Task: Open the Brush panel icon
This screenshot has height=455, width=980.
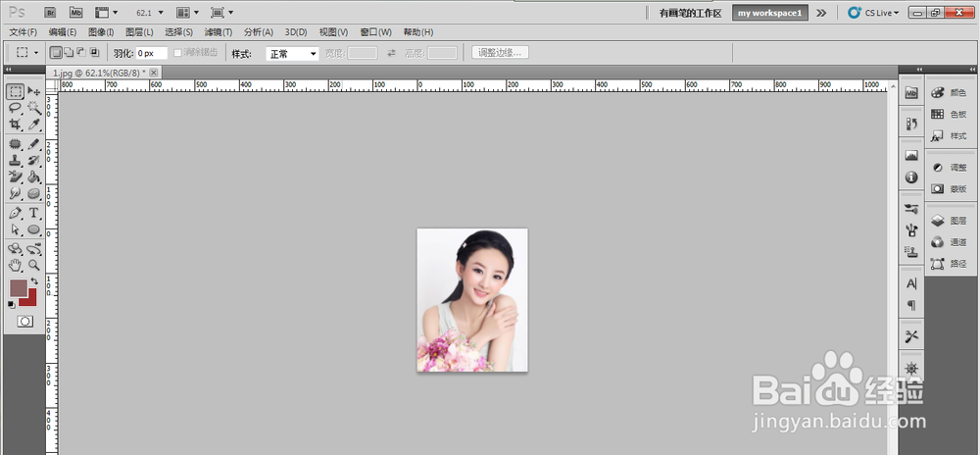Action: click(911, 230)
